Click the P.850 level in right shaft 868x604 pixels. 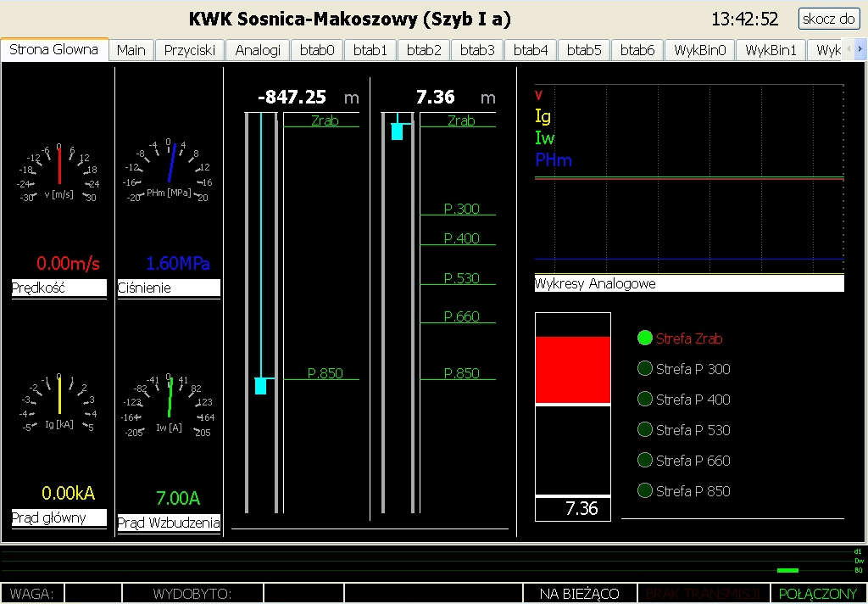pyautogui.click(x=462, y=373)
